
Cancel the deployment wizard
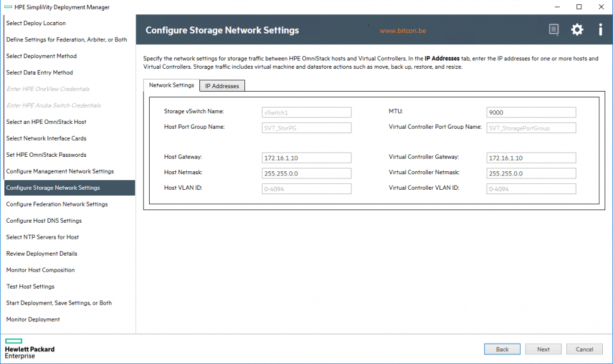pyautogui.click(x=584, y=349)
